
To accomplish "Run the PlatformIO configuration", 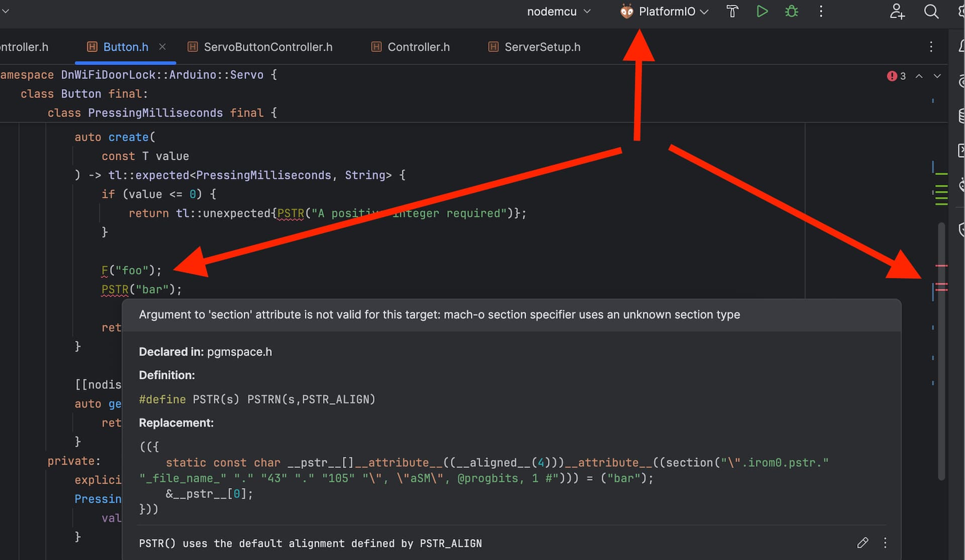I will (x=762, y=12).
